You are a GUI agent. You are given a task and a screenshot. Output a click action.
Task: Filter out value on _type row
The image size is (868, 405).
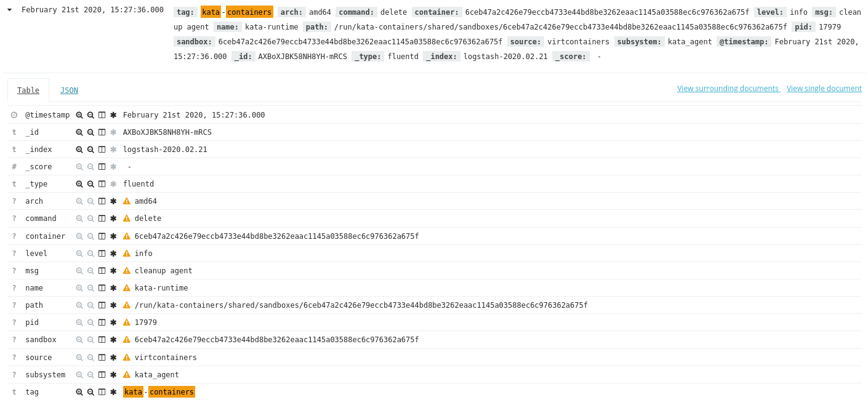[x=90, y=184]
